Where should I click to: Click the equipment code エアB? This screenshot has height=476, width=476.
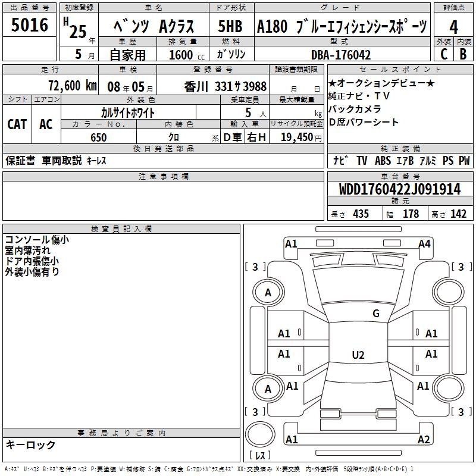point(405,161)
